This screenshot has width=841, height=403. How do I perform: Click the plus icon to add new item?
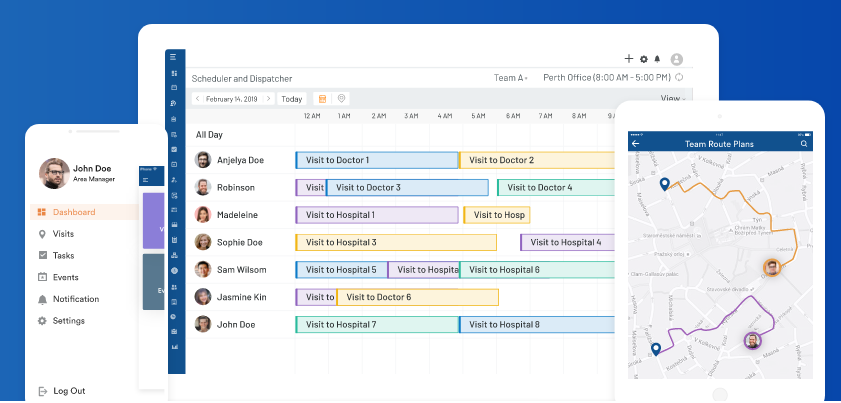point(629,59)
